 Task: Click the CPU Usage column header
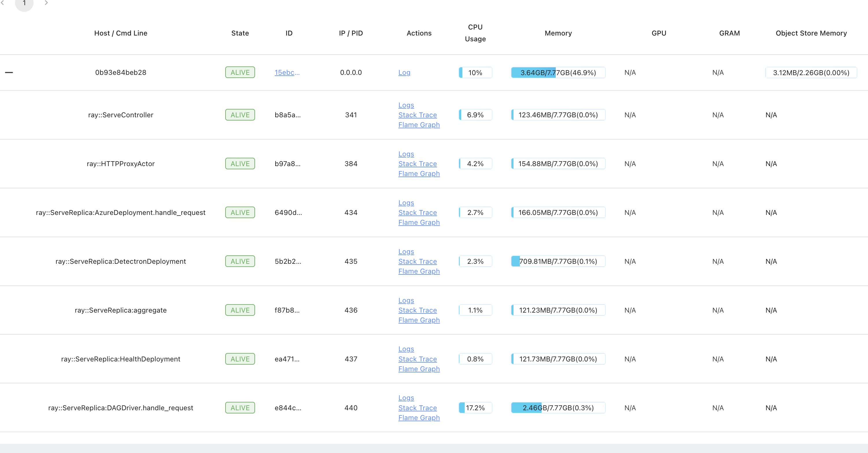(x=475, y=33)
